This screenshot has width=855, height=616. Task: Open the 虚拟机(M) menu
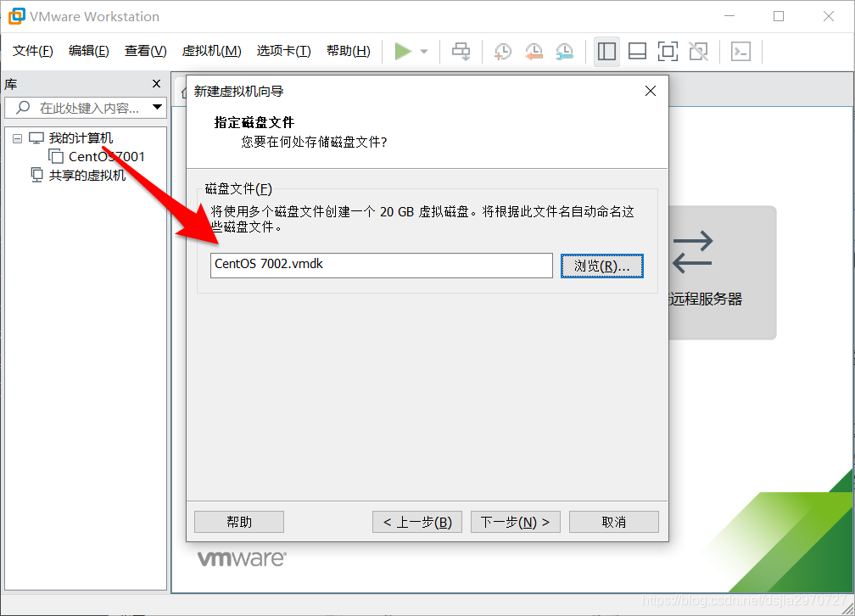(211, 51)
